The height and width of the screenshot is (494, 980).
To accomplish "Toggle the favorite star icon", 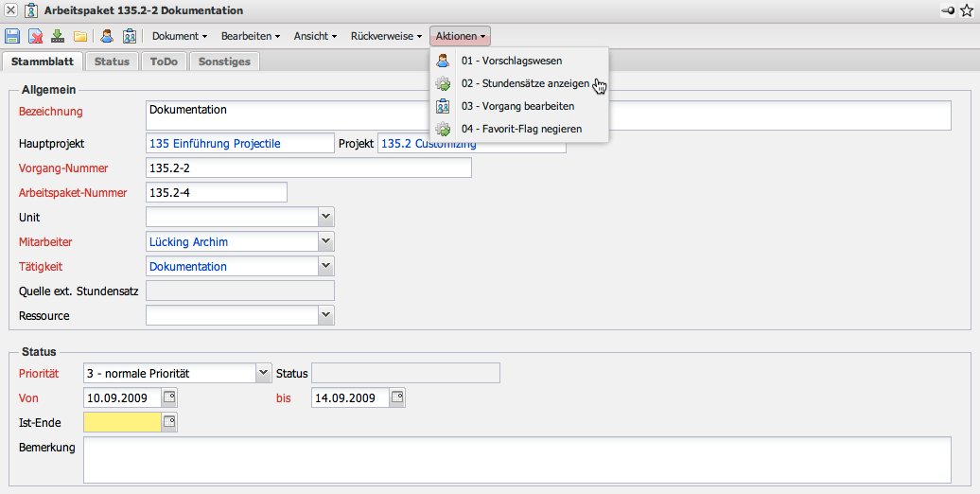I will 968,10.
